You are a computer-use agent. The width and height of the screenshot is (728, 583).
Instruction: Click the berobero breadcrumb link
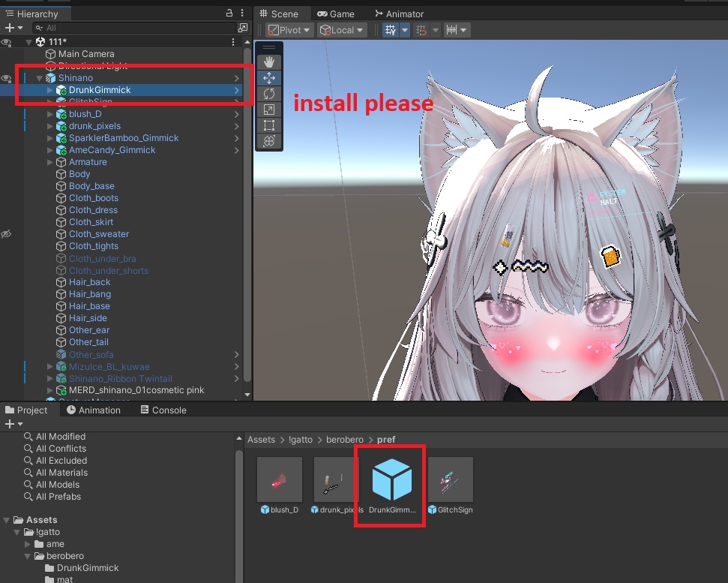point(344,440)
